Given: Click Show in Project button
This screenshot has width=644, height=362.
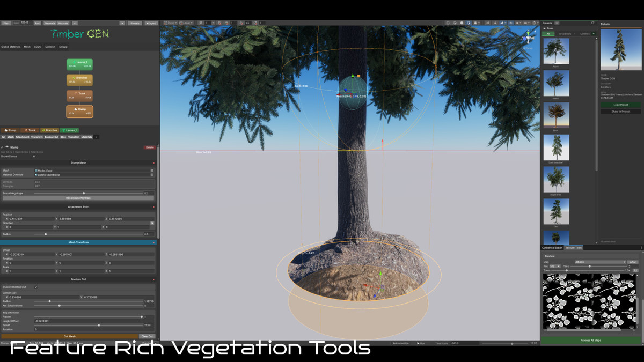Looking at the screenshot, I should pyautogui.click(x=620, y=112).
